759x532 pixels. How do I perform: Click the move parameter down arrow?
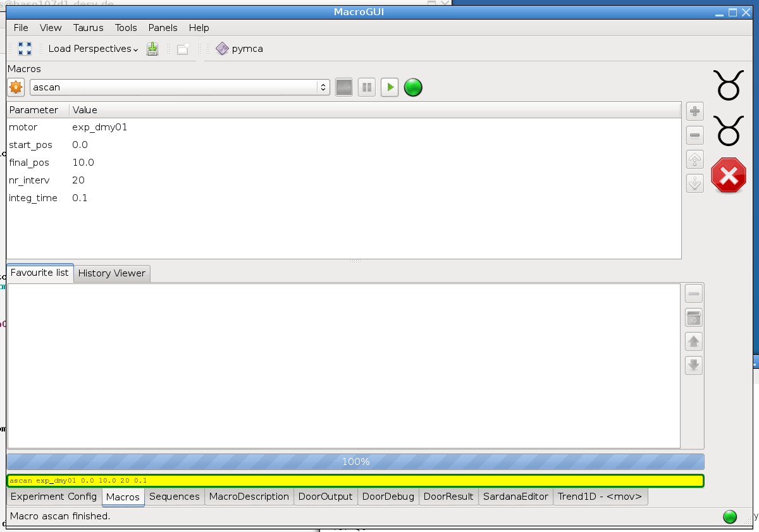coord(695,183)
